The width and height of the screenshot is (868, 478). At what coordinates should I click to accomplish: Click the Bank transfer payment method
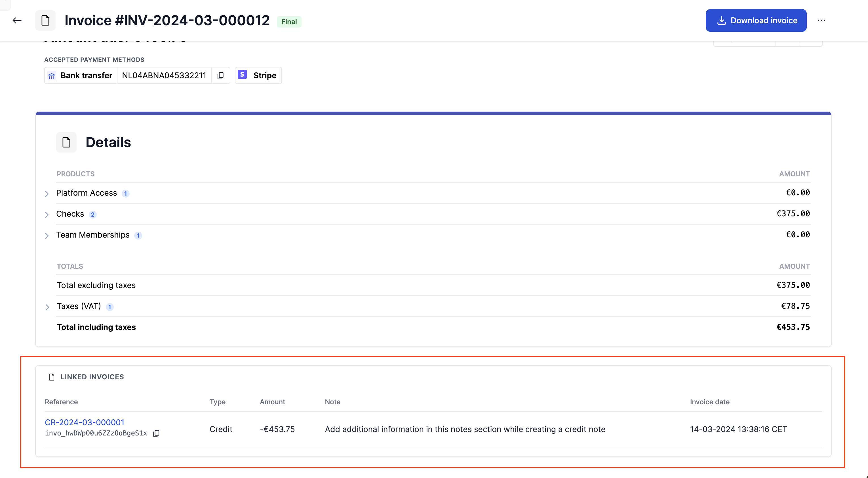click(x=86, y=75)
